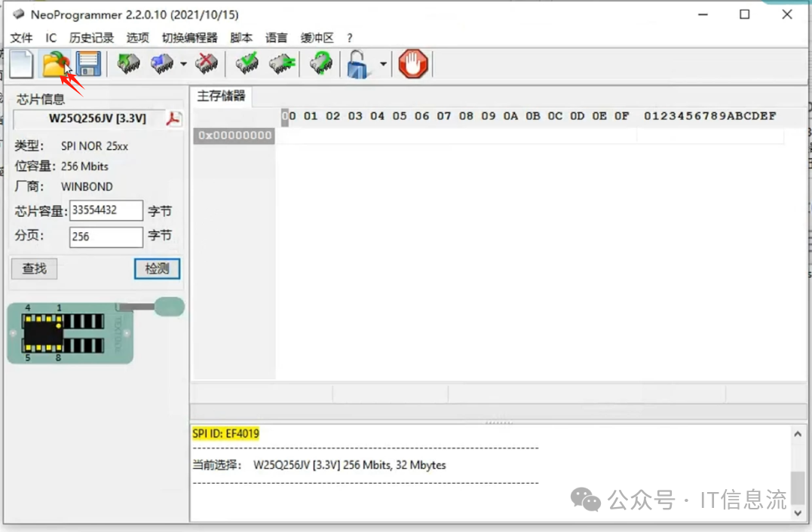Run blank check chip icon

coord(282,63)
